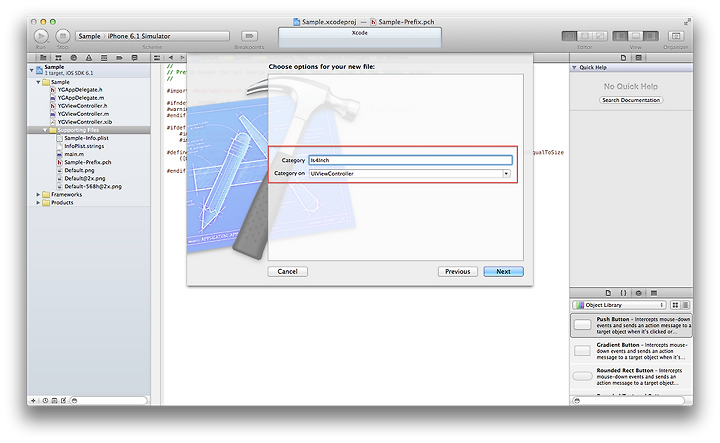
Task: Collapse the Supporting Files group
Action: (x=45, y=130)
